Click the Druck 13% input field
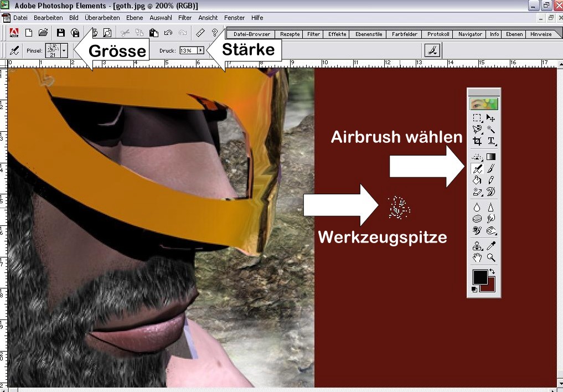 coord(189,50)
